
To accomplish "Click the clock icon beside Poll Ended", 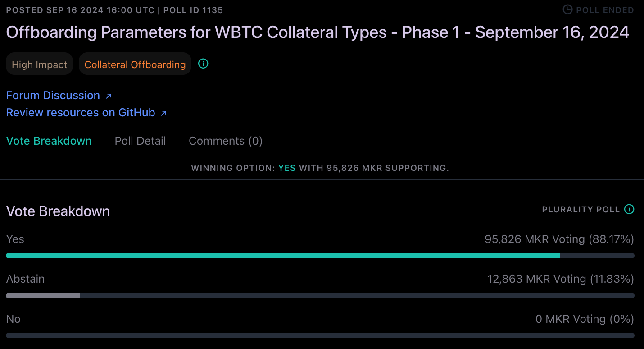I will [567, 9].
